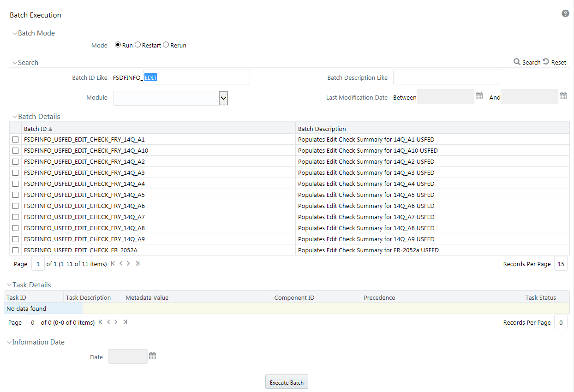Collapse the Information Date section
Screen dimensions: 574x392
9,342
